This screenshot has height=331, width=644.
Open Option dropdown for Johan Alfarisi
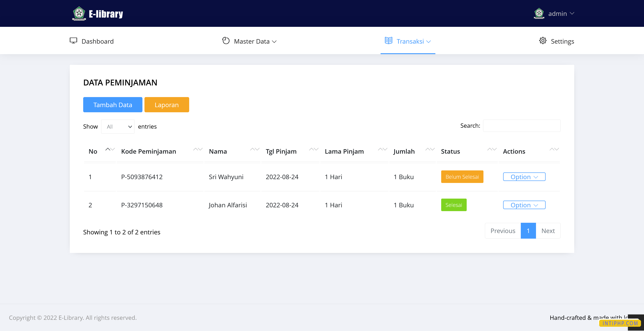click(524, 205)
